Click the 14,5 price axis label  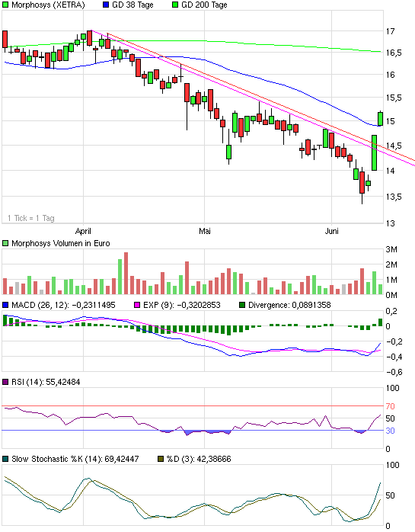pos(394,146)
